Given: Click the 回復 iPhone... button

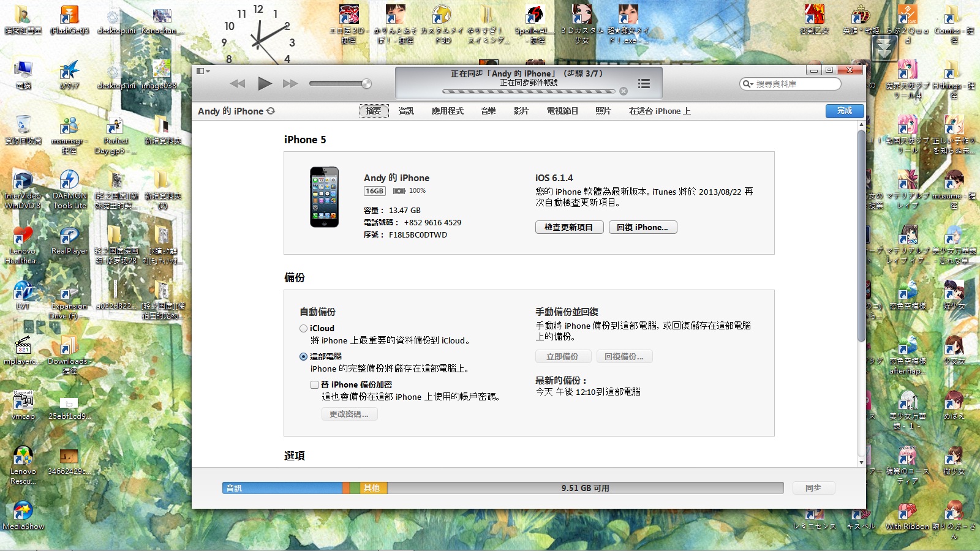Looking at the screenshot, I should (643, 227).
